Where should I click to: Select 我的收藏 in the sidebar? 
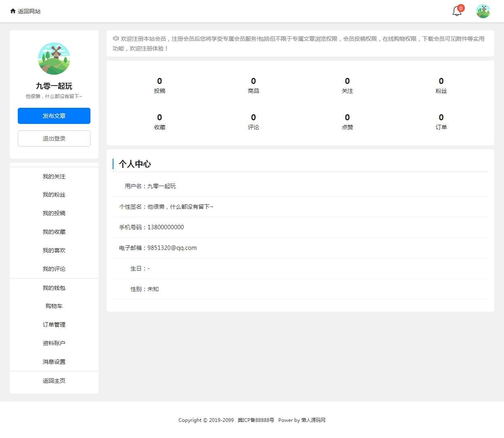coord(54,232)
